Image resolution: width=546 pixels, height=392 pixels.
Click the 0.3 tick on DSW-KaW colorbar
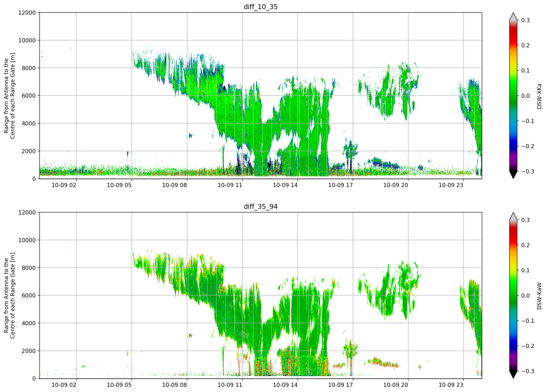click(x=526, y=220)
